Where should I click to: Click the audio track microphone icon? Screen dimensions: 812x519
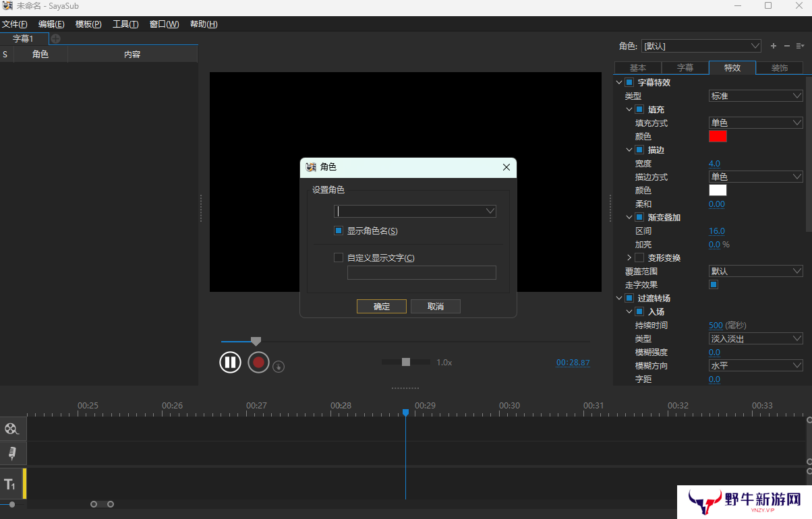[11, 453]
